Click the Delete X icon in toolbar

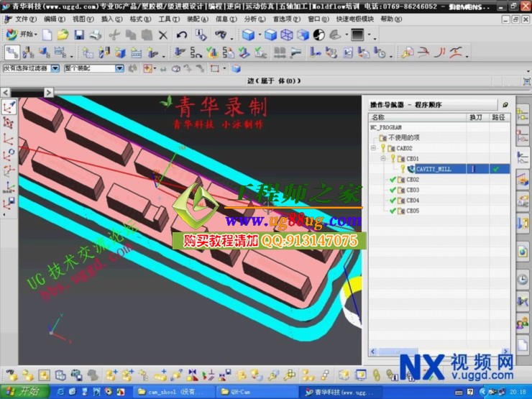click(163, 35)
